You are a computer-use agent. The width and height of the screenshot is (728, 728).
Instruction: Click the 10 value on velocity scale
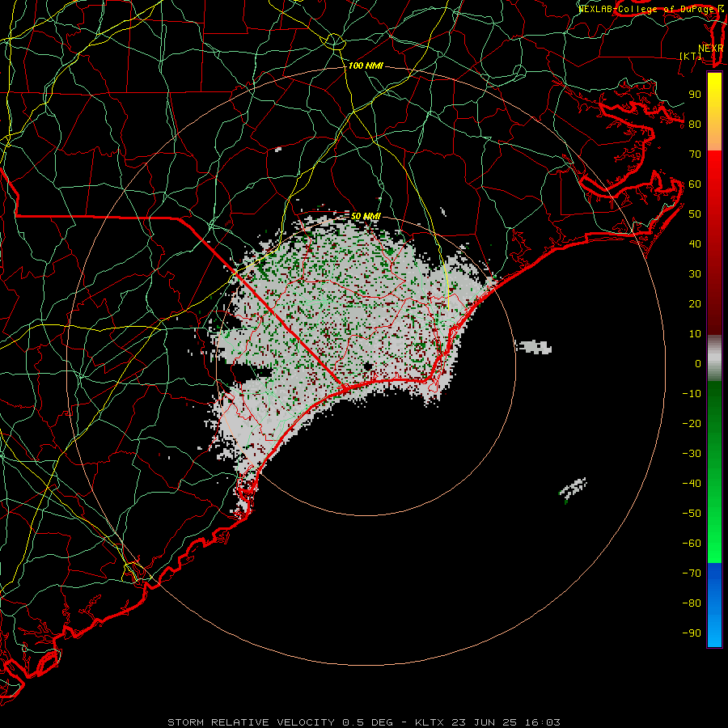click(695, 334)
